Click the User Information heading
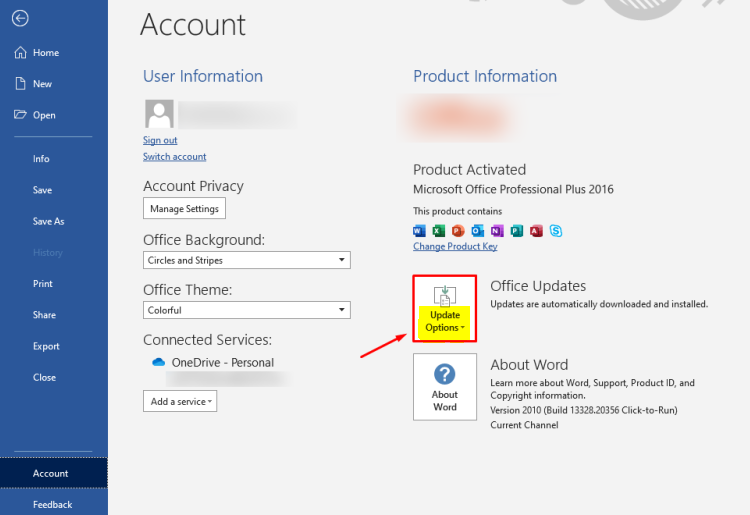 [x=203, y=76]
